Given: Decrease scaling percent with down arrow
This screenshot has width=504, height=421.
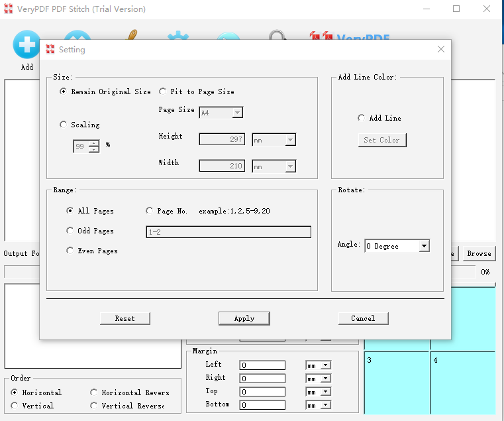Looking at the screenshot, I should (94, 149).
